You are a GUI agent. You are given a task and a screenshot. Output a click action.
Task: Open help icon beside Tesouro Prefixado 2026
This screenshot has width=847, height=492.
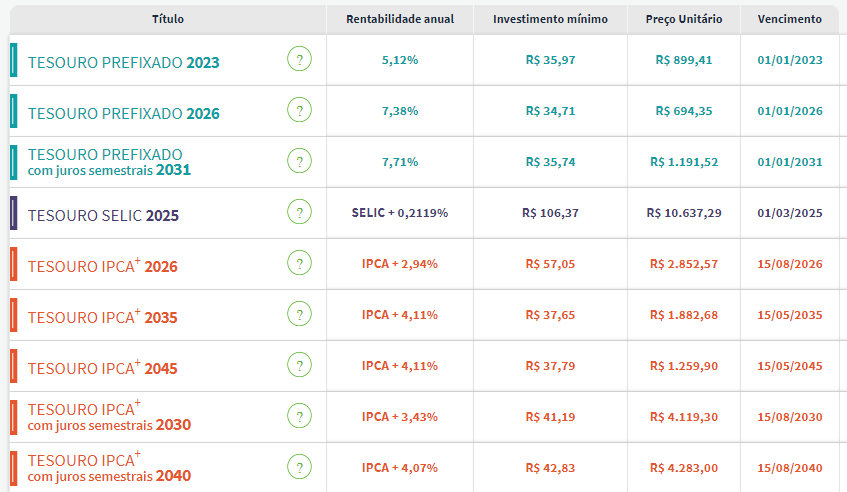[299, 111]
